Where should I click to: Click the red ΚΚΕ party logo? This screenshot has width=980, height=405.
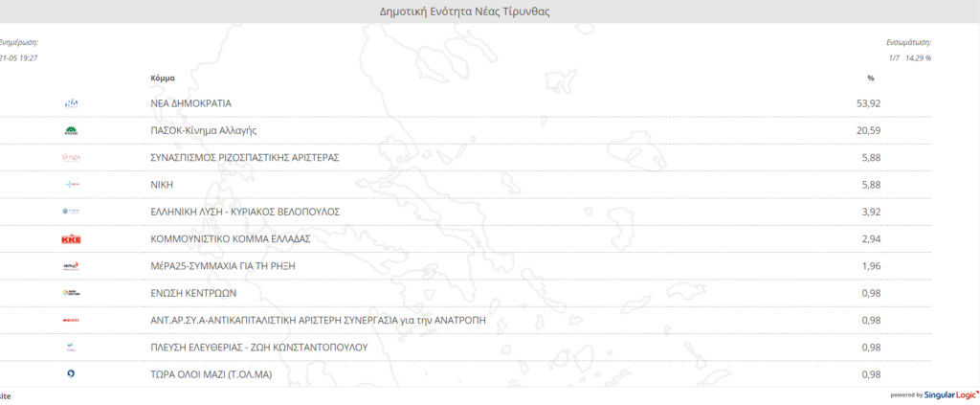click(71, 238)
